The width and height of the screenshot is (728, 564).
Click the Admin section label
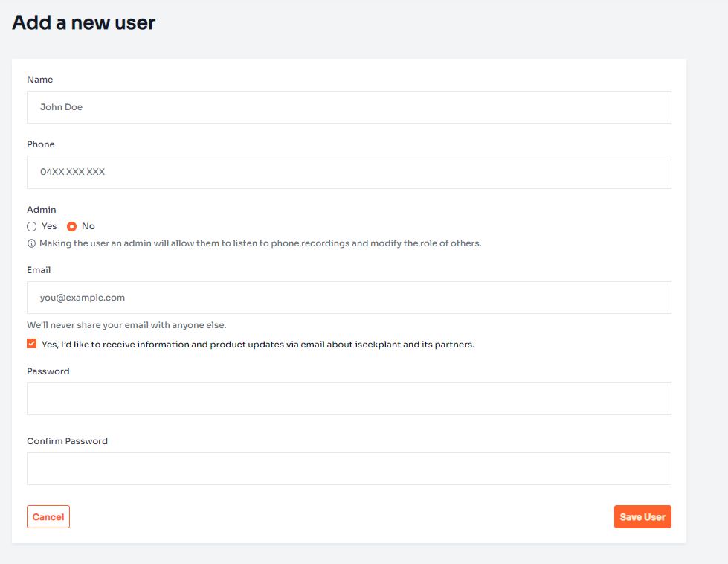point(42,210)
